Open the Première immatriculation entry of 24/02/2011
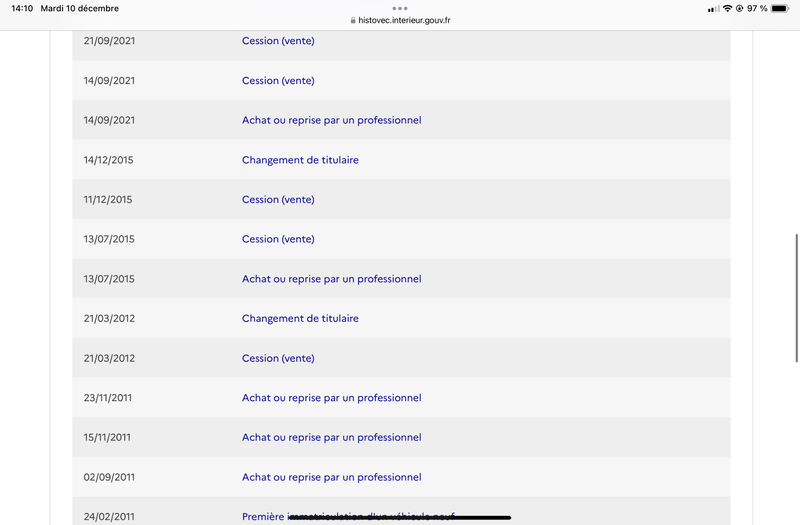Image resolution: width=800 pixels, height=525 pixels. coord(348,516)
